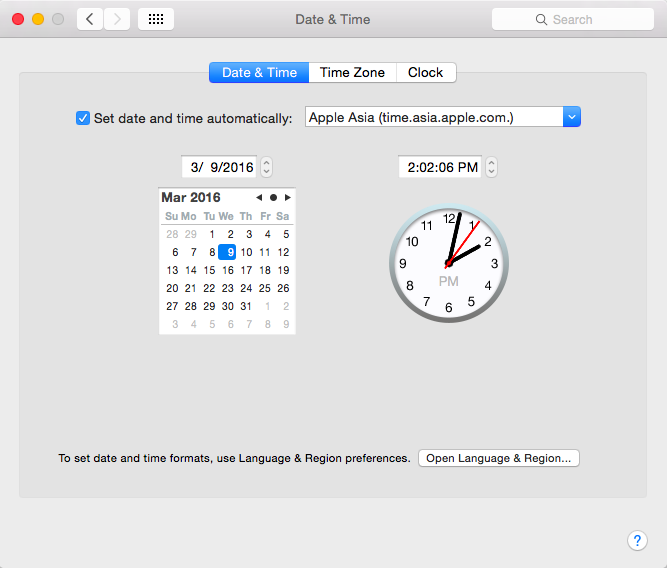Click the time input field
This screenshot has height=568, width=667.
point(440,167)
